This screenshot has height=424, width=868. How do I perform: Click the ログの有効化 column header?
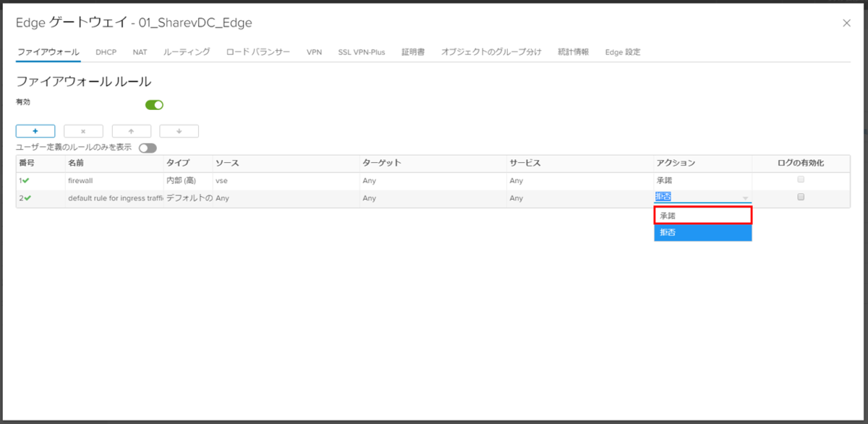click(x=801, y=163)
